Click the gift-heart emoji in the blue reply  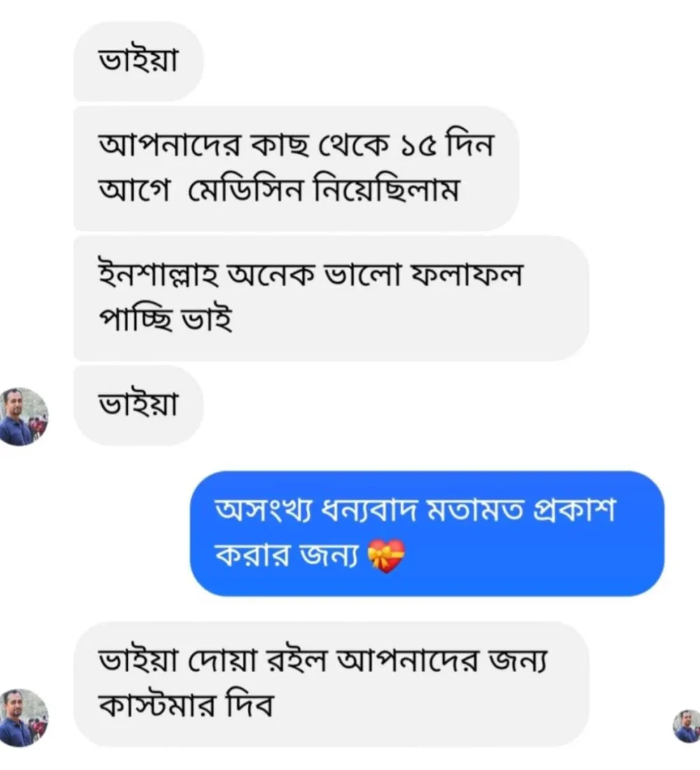[386, 557]
